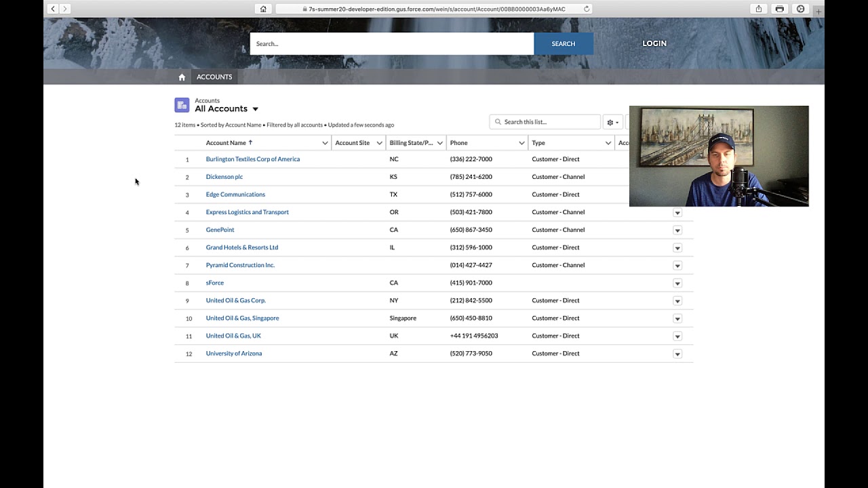Screen dimensions: 868x488
Task: Click phone number (336) 222-7000
Action: coord(471,159)
